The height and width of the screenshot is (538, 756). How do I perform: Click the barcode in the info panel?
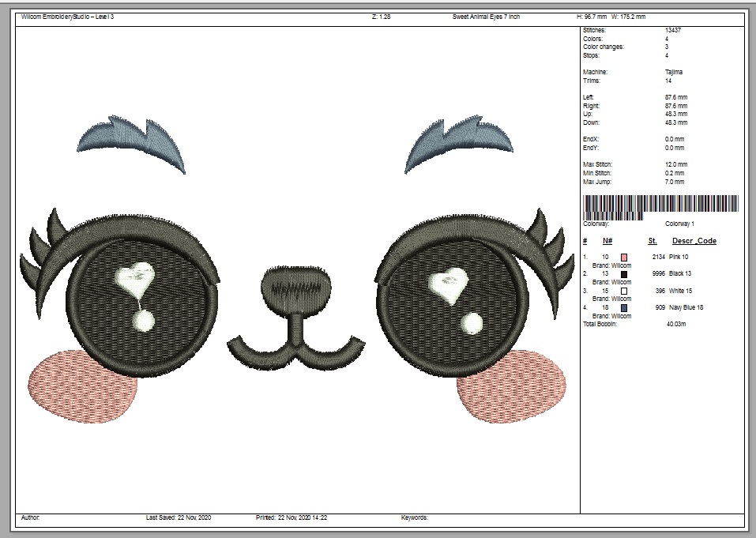pos(662,207)
